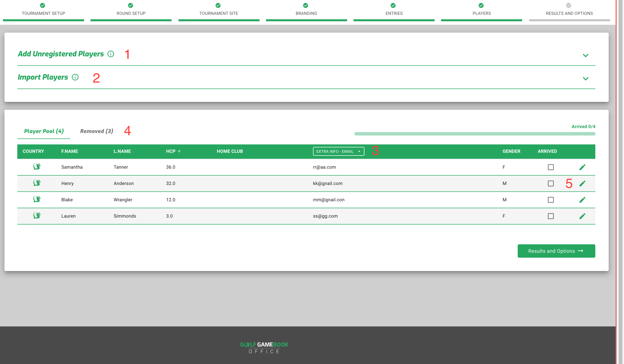Click the Import Players heading
624x364 pixels.
(x=43, y=77)
